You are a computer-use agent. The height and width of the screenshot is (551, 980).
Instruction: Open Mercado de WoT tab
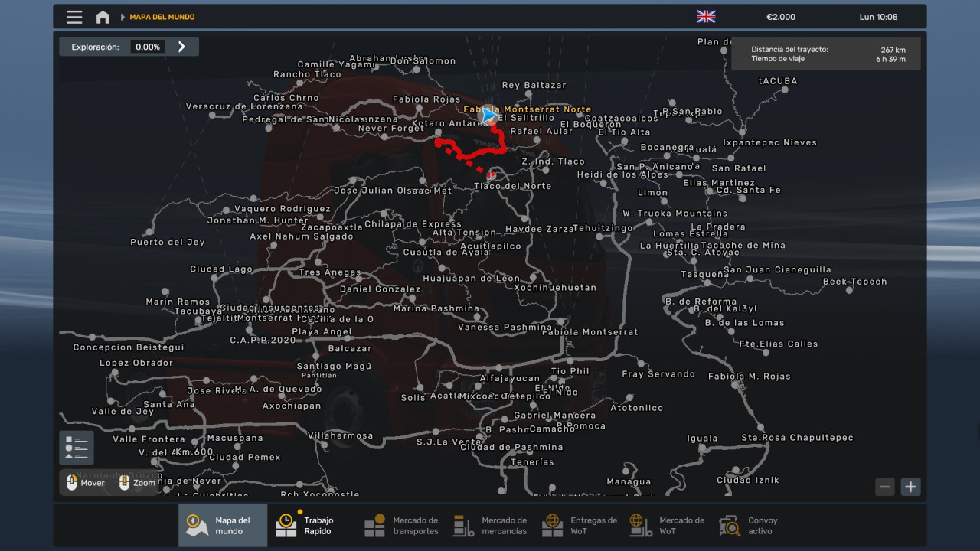(x=667, y=526)
